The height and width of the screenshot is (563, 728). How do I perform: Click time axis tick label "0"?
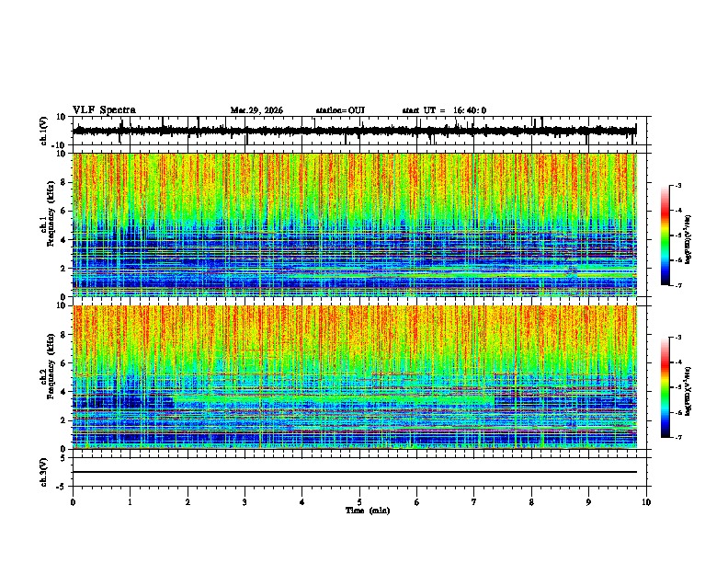(x=73, y=502)
